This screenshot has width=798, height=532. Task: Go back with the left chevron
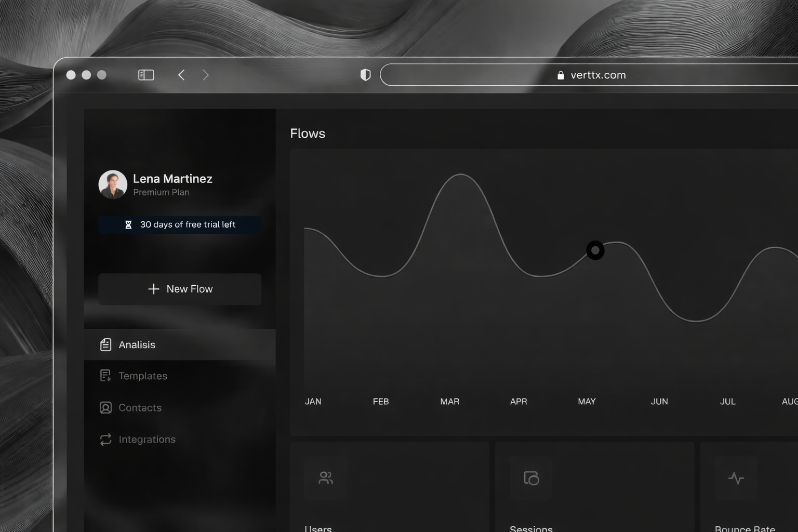pyautogui.click(x=181, y=75)
